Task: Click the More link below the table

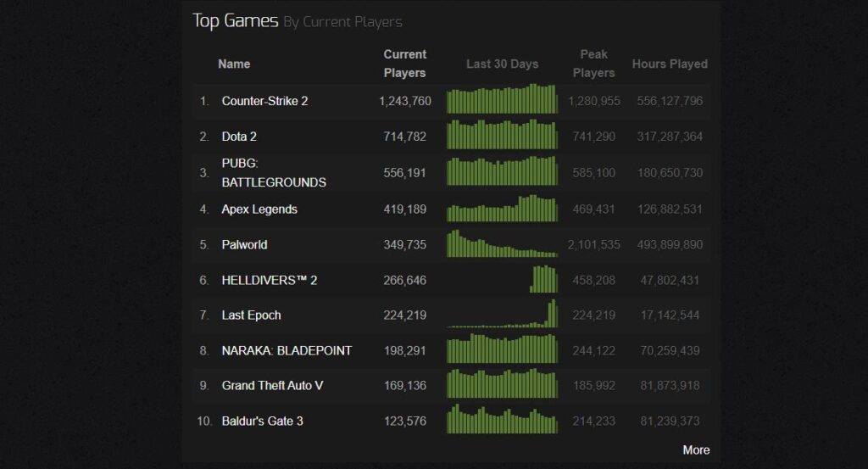Action: [x=696, y=449]
